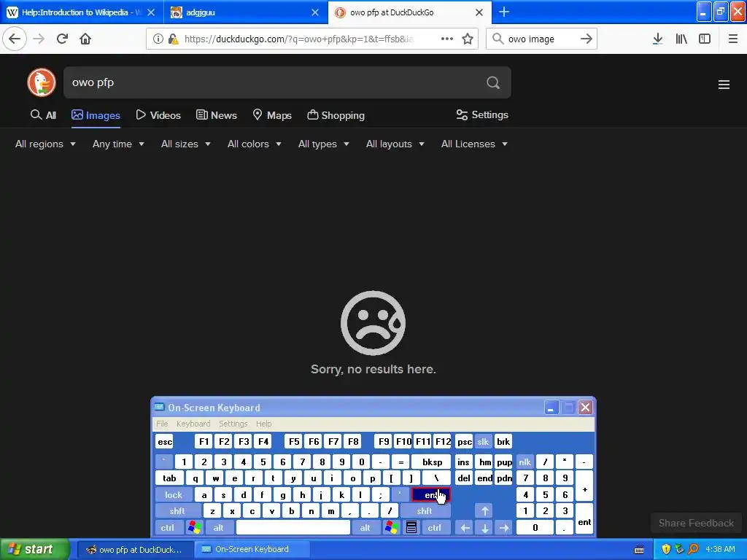Click the security shield tray icon

click(666, 549)
